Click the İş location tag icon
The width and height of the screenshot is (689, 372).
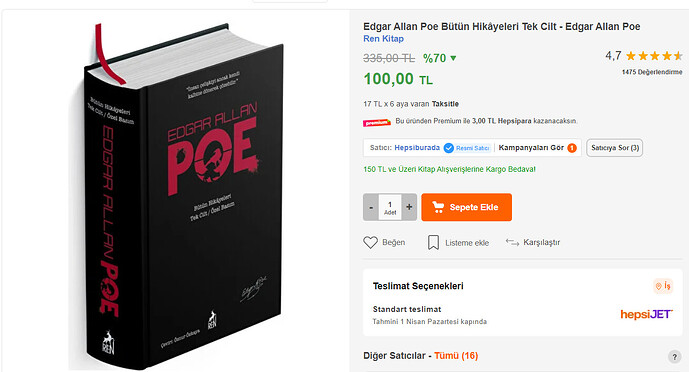[x=663, y=286]
